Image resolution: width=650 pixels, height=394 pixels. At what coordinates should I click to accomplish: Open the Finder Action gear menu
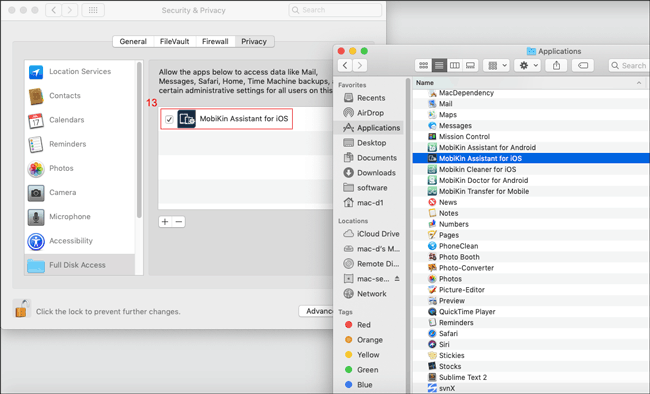tap(527, 65)
